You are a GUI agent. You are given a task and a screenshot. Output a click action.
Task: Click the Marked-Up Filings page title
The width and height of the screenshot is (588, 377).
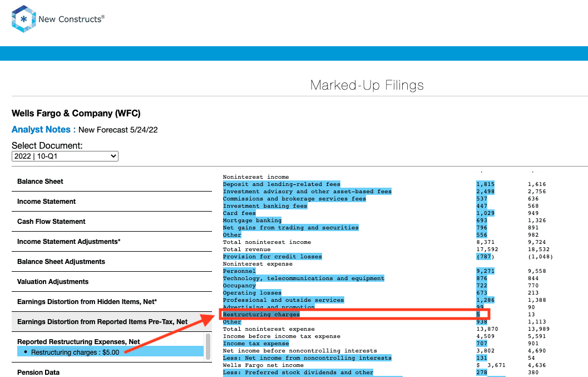367,85
